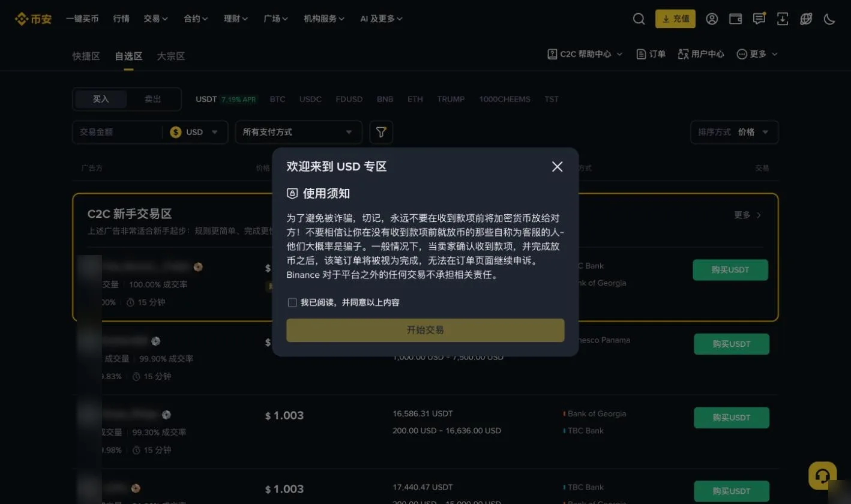Select the FDUSD coin option

pos(349,99)
